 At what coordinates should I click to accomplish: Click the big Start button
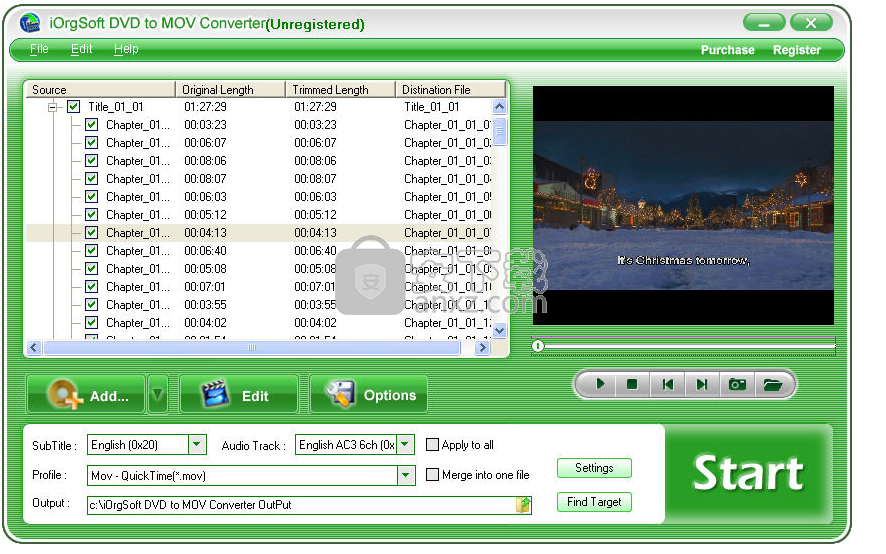748,474
